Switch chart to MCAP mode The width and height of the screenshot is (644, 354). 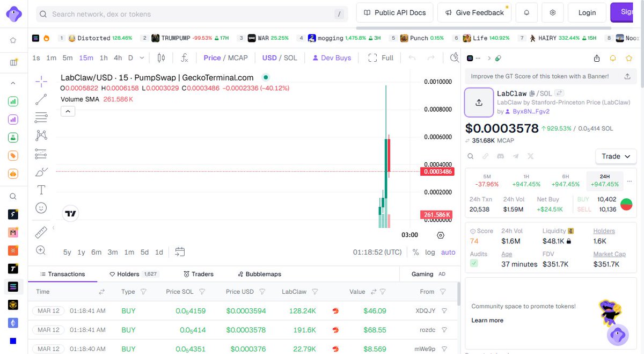[238, 57]
